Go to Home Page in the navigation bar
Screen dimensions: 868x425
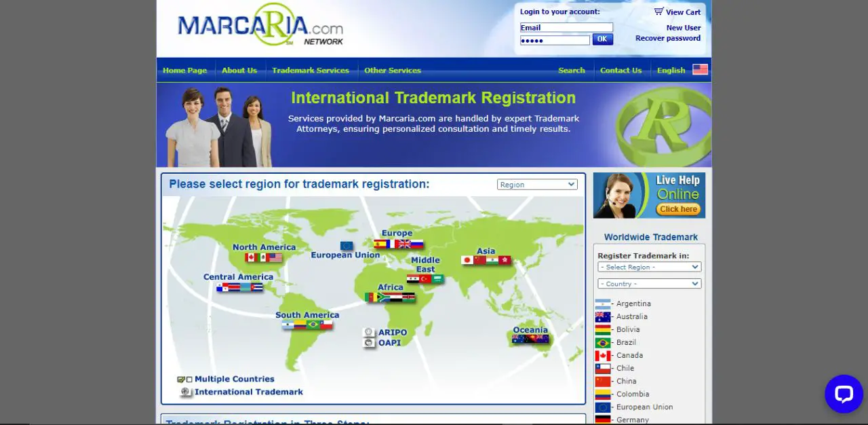184,71
